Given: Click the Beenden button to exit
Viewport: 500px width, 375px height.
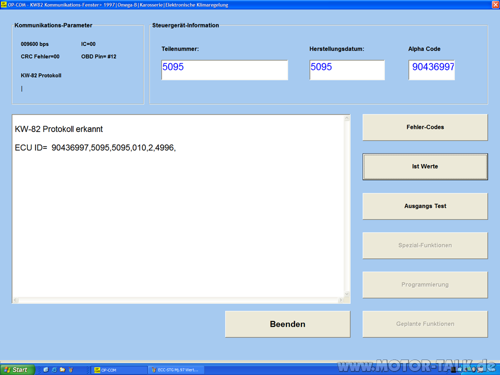Looking at the screenshot, I should [288, 324].
